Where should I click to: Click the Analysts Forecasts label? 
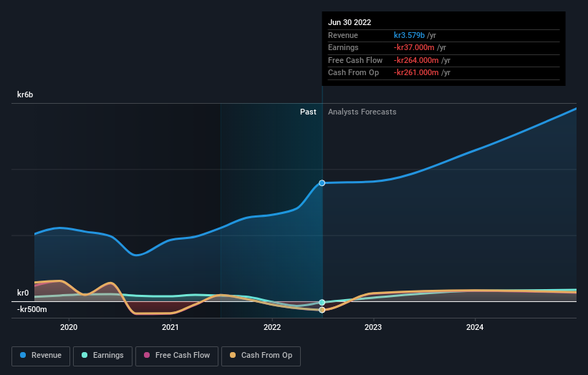coord(362,112)
